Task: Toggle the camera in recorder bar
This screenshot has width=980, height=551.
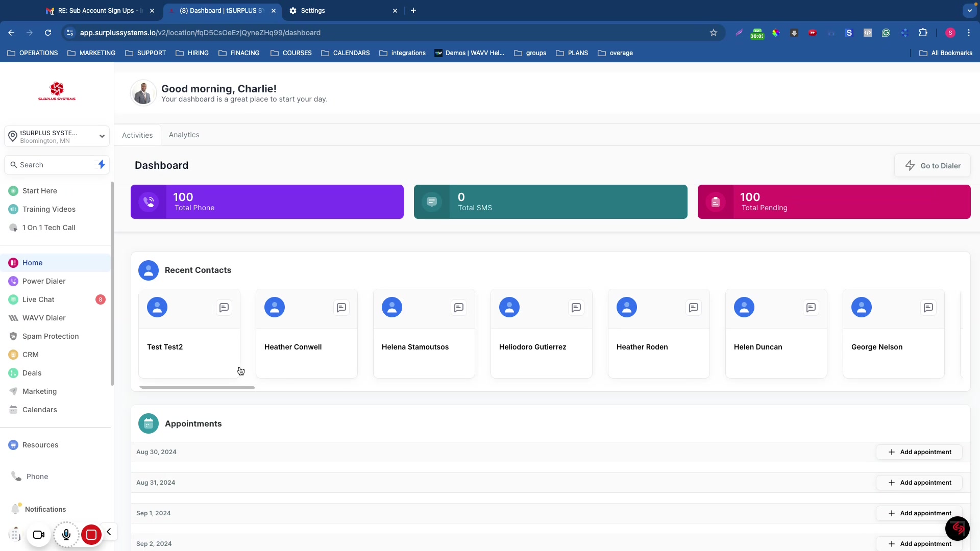Action: [x=39, y=535]
